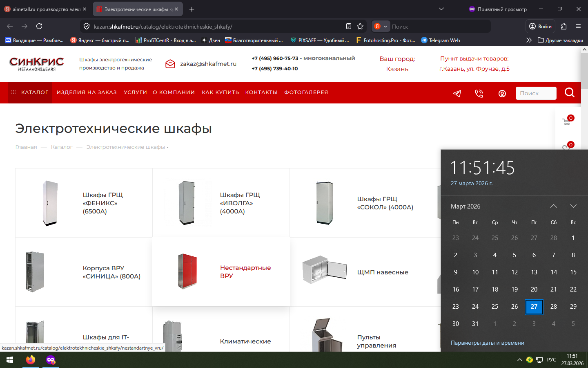Click the Каталог breadcrumb link

coord(62,147)
